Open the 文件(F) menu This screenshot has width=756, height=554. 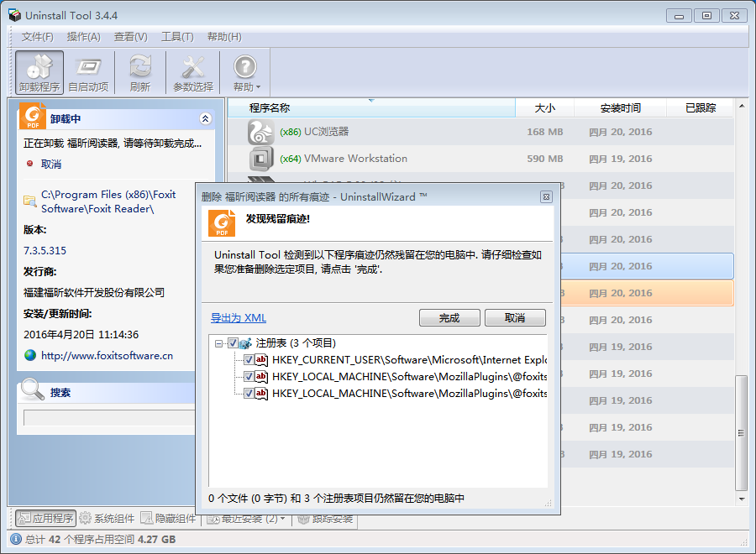[x=38, y=37]
